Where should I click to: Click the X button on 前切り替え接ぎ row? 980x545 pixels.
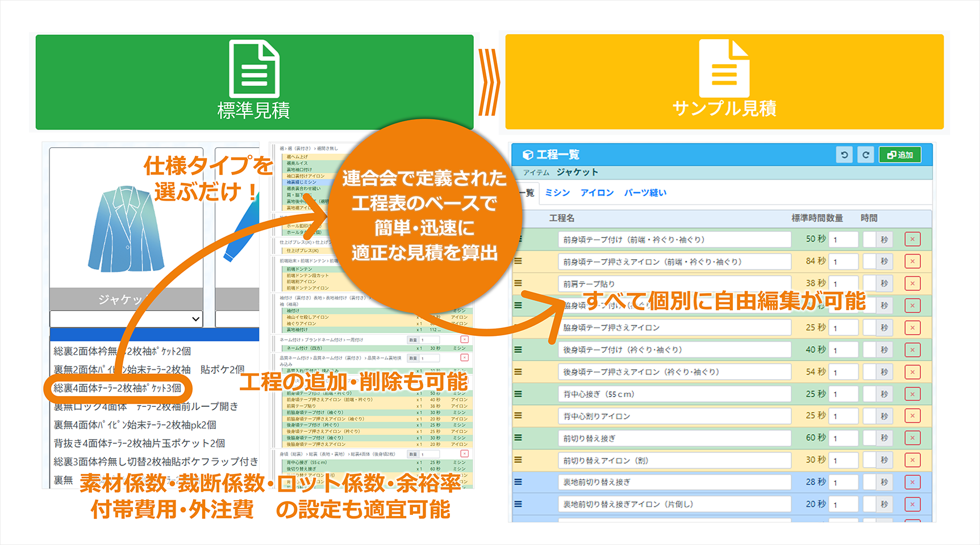pos(912,438)
